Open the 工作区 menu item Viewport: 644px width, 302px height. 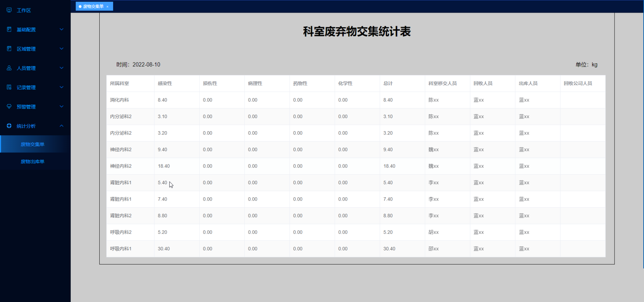pyautogui.click(x=35, y=10)
